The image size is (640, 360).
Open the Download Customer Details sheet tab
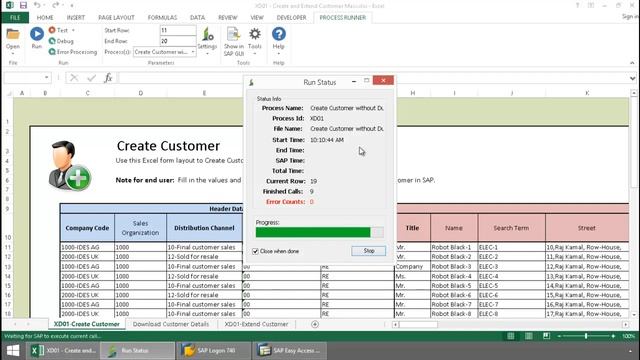click(x=171, y=324)
